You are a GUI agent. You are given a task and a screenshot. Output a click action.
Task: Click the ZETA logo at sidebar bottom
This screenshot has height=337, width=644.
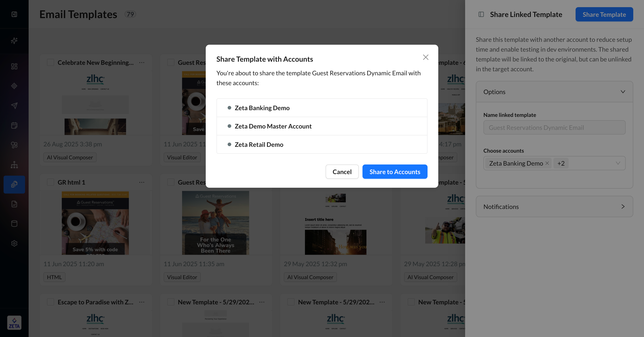coord(14,322)
